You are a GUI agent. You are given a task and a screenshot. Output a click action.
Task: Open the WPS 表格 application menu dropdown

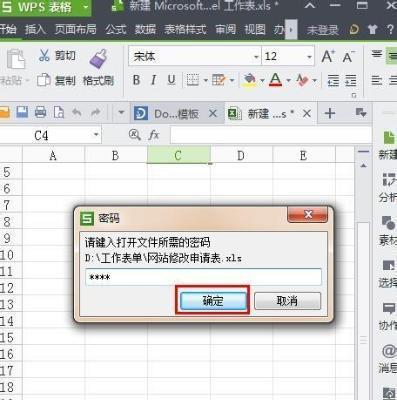pyautogui.click(x=86, y=6)
